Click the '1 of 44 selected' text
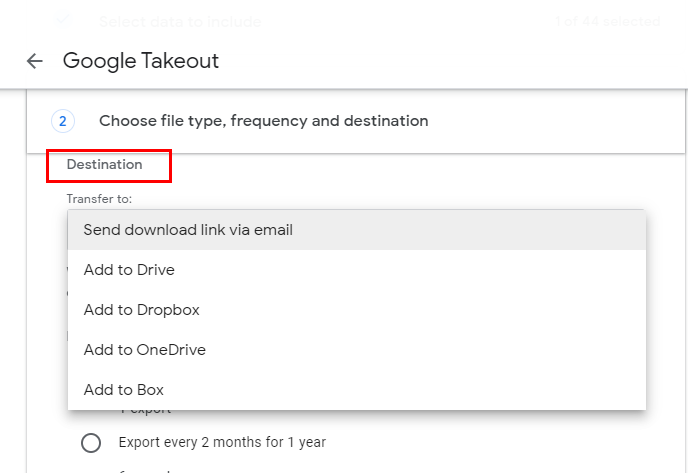The image size is (688, 473). 607,21
